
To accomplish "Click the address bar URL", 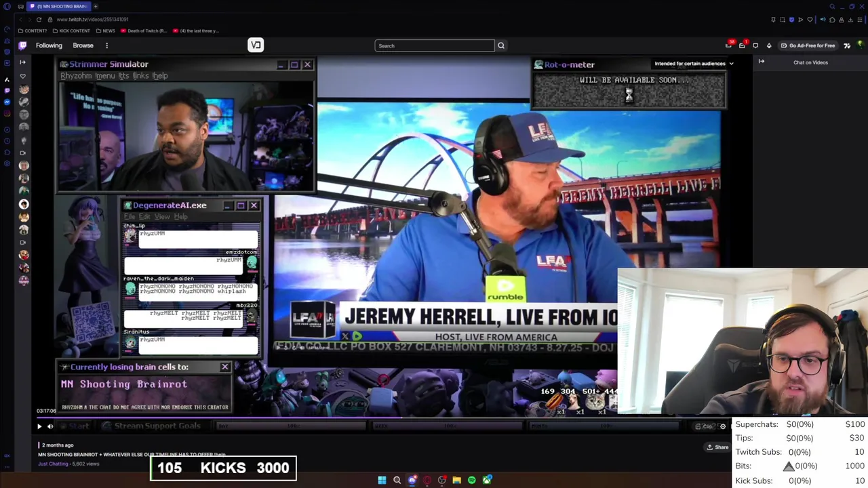I will pos(92,20).
